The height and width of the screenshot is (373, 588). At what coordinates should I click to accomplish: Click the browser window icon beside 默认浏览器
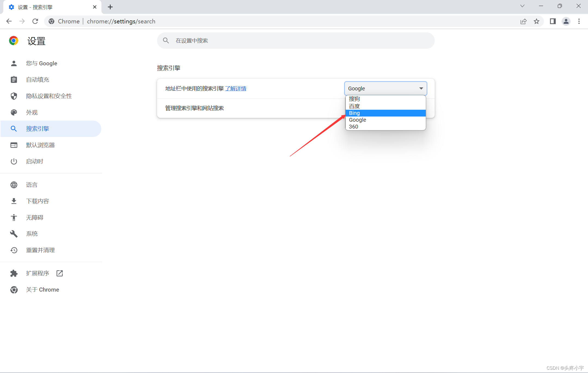14,145
